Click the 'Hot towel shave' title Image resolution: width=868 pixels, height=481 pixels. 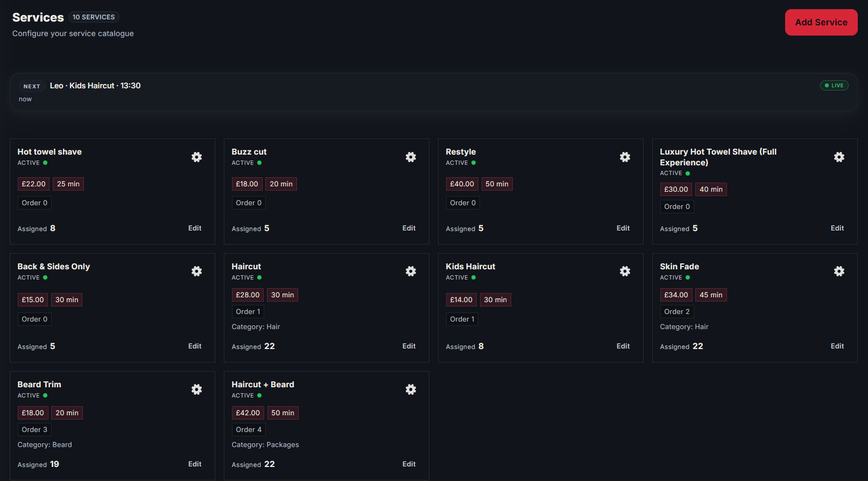click(50, 152)
